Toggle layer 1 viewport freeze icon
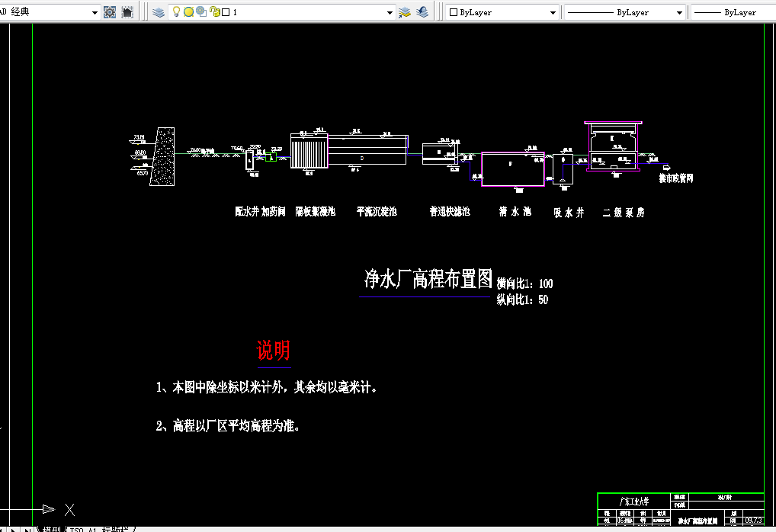The image size is (776, 532). (201, 12)
